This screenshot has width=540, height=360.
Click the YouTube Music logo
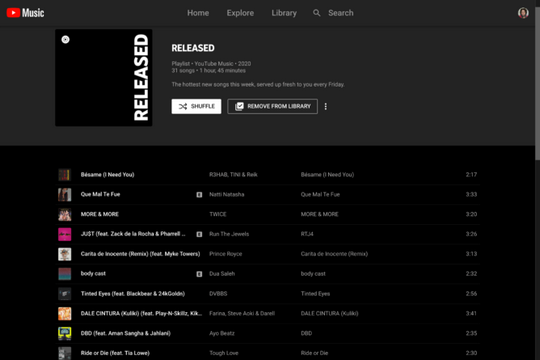click(25, 13)
